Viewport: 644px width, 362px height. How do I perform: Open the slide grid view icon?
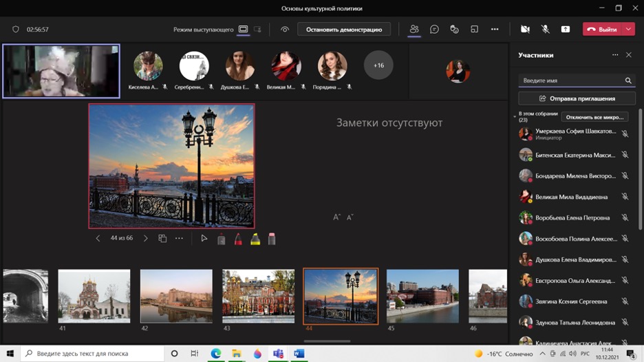(x=162, y=239)
